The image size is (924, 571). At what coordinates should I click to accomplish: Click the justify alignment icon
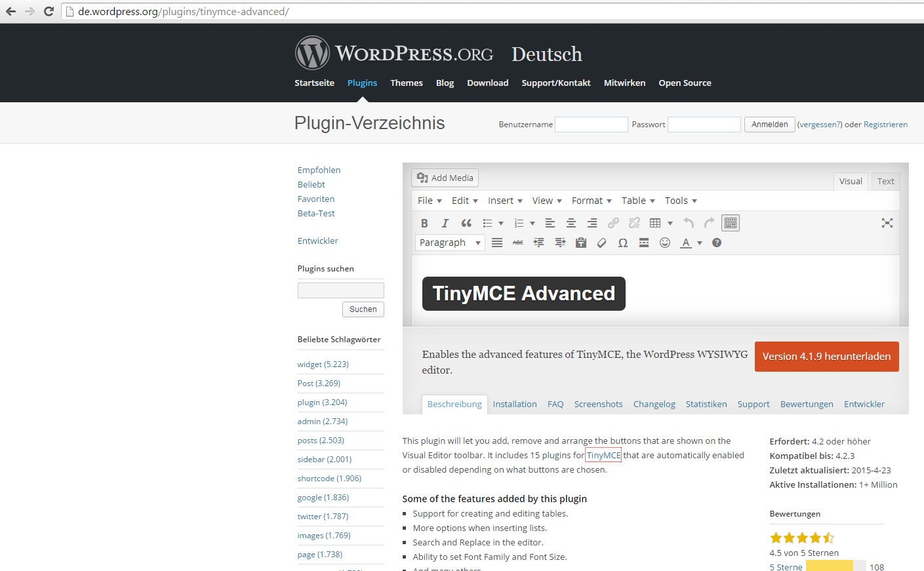pos(497,243)
